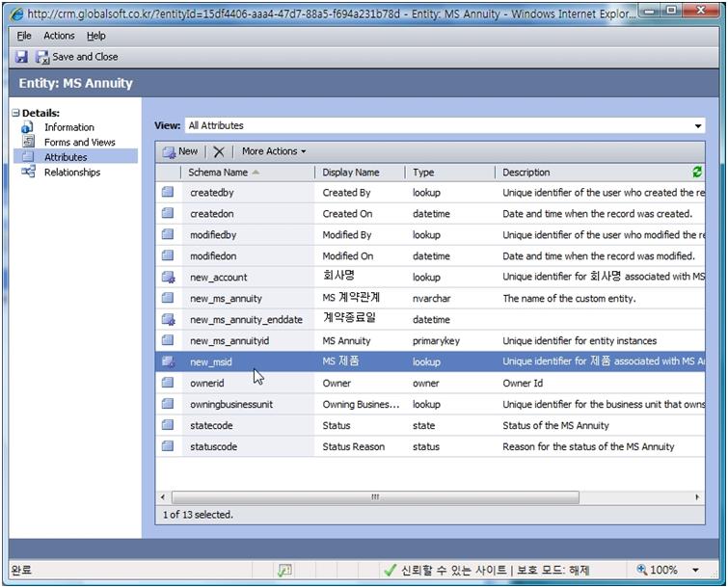The image size is (728, 588).
Task: Click the horizontal scrollbar thumb
Action: coord(375,497)
